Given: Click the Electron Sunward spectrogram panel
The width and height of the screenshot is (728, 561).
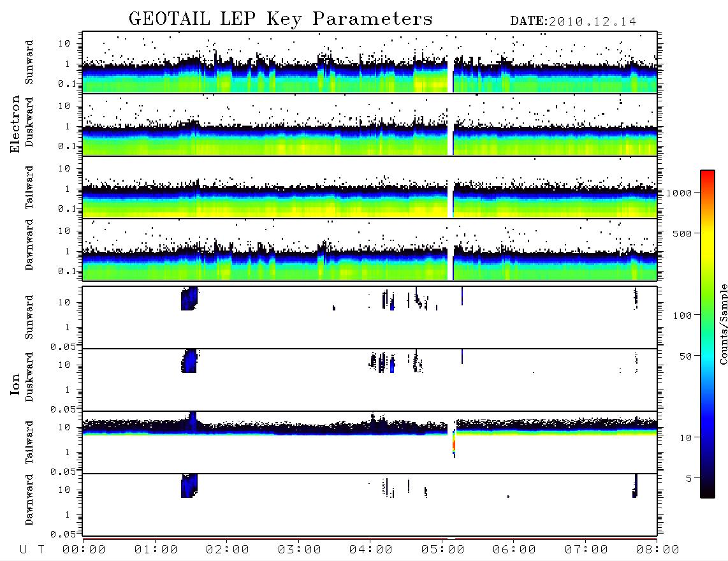Looking at the screenshot, I should click(x=370, y=62).
